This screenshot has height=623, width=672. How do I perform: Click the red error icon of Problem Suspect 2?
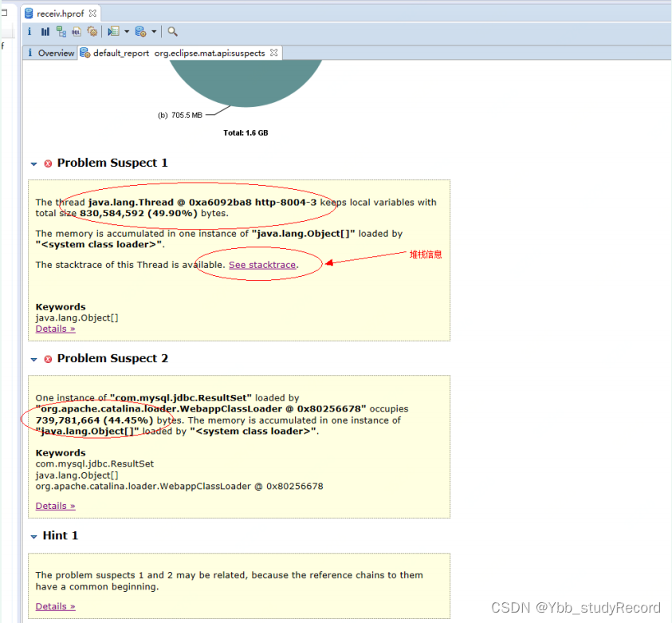click(48, 359)
